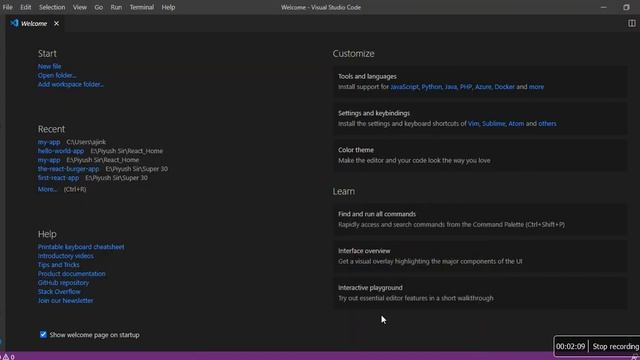The image size is (640, 360).
Task: Open the Run menu
Action: click(x=116, y=7)
